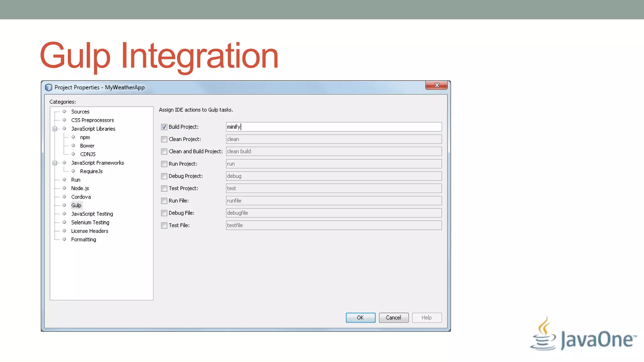Select the JavaScript Libraries category
This screenshot has height=362, width=644.
(x=93, y=129)
